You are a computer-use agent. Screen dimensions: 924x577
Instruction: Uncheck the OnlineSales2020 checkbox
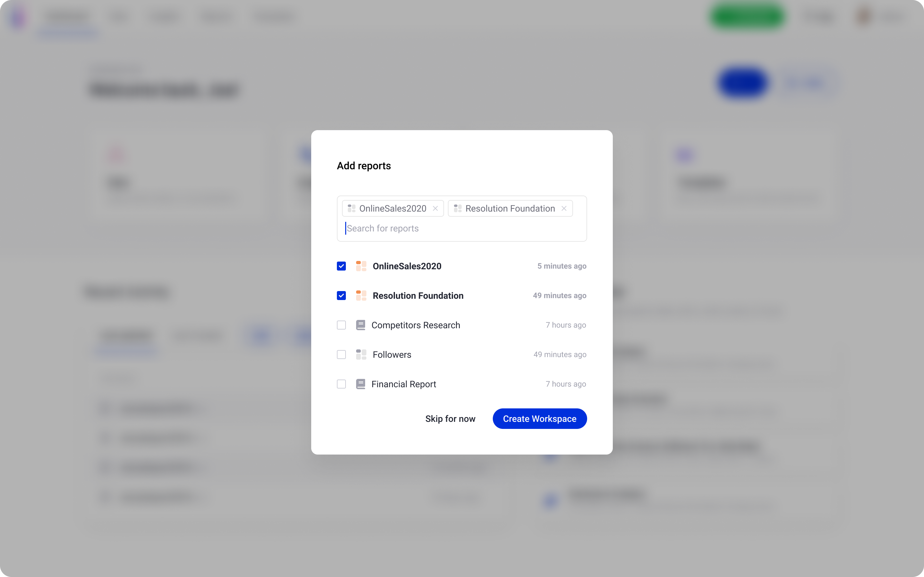(341, 266)
